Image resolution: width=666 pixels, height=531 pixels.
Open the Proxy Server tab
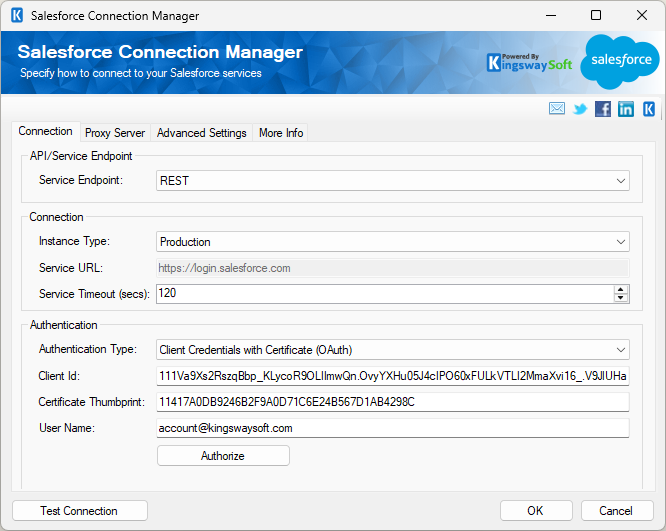(115, 133)
